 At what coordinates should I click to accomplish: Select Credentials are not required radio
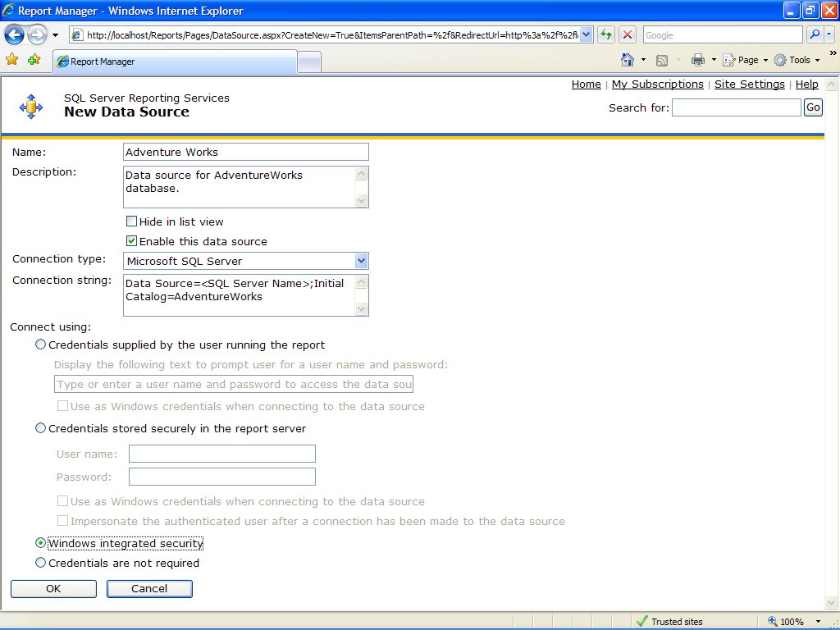(40, 563)
